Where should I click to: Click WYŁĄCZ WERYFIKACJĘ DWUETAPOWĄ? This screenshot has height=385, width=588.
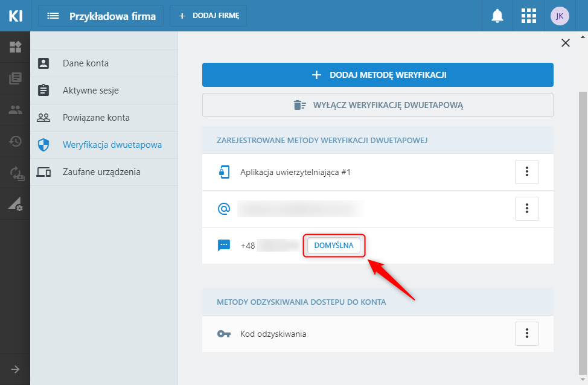click(378, 105)
